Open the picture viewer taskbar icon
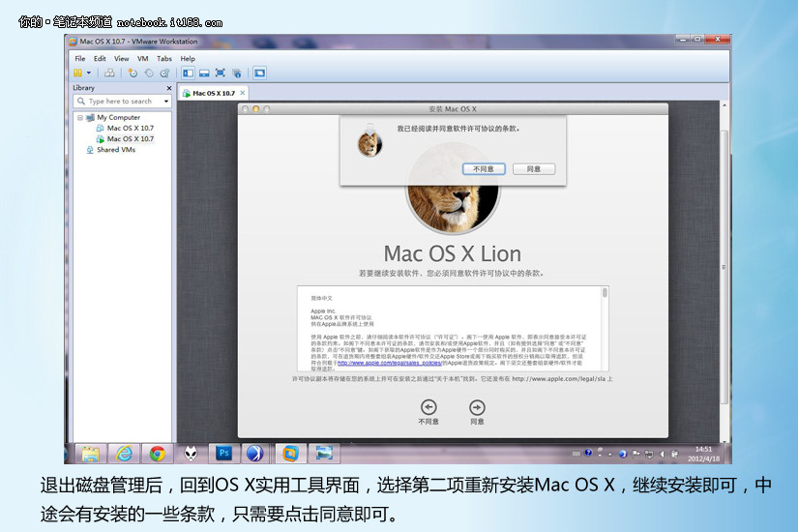Viewport: 798px width, 532px height. click(324, 453)
